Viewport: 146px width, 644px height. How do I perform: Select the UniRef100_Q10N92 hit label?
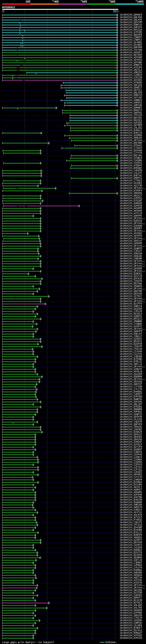131,45
